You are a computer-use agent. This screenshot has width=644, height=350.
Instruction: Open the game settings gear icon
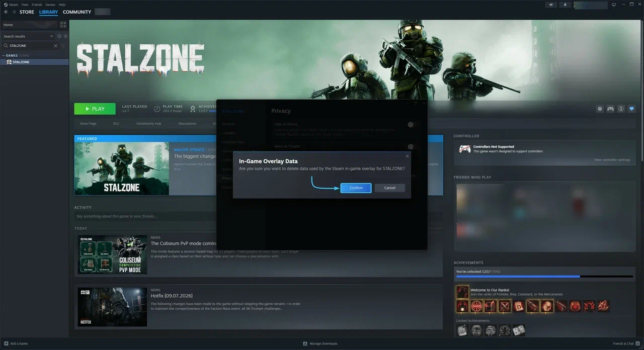600,109
